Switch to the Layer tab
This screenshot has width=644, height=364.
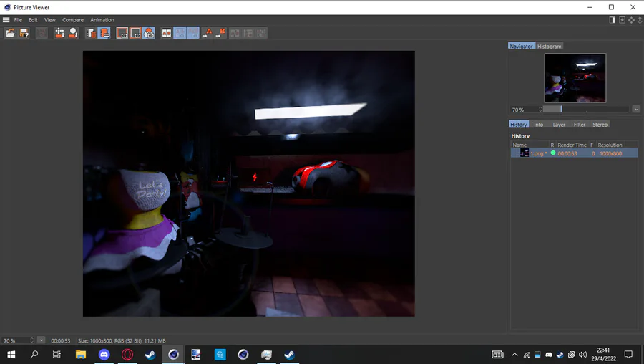[x=559, y=124]
